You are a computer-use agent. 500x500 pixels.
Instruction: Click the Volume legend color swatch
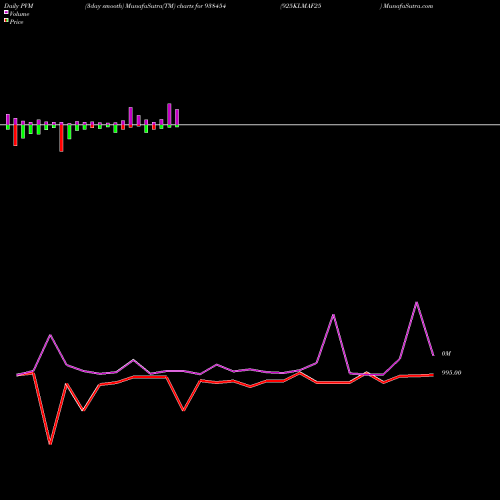tap(6, 12)
